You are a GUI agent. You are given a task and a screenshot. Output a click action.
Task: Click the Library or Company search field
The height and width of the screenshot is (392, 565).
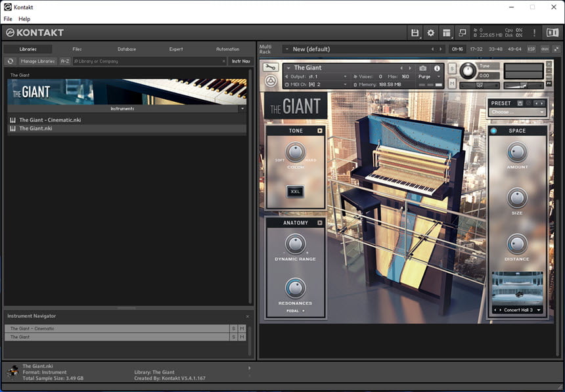(x=150, y=61)
